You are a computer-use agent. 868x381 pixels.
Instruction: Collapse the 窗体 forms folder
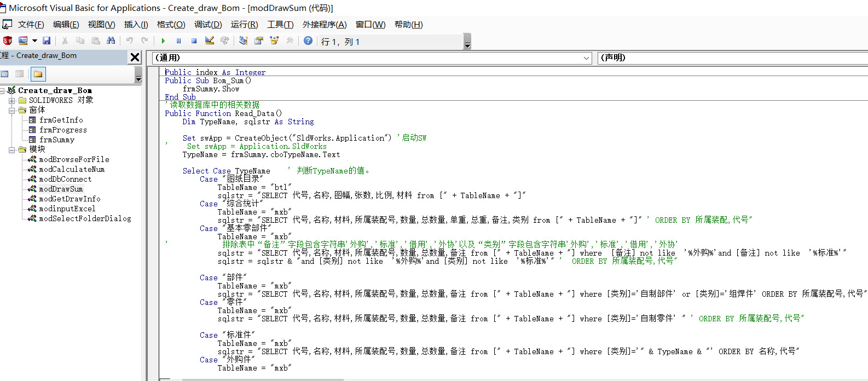pos(11,110)
